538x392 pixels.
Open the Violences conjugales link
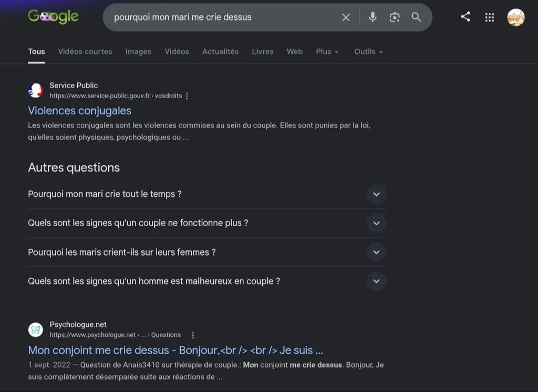(x=80, y=111)
